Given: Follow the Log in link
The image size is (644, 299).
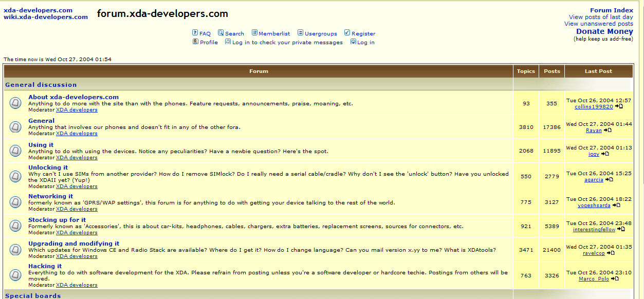Looking at the screenshot, I should (x=366, y=43).
